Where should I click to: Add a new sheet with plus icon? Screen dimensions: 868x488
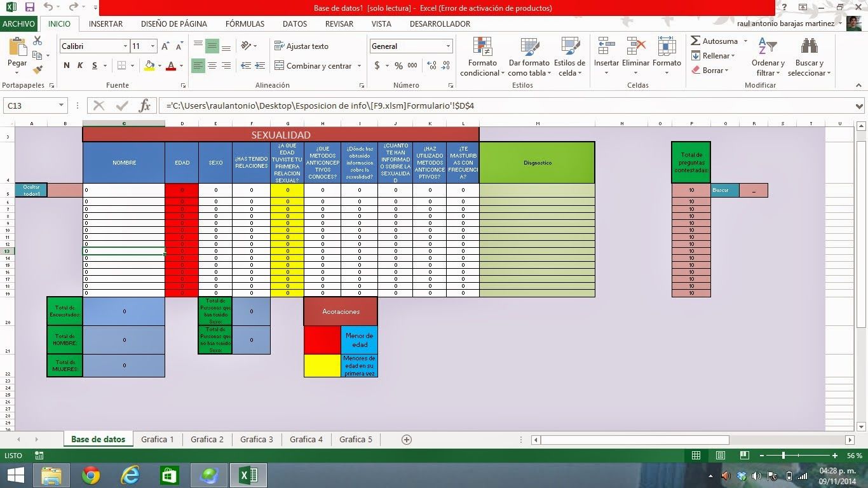[407, 440]
